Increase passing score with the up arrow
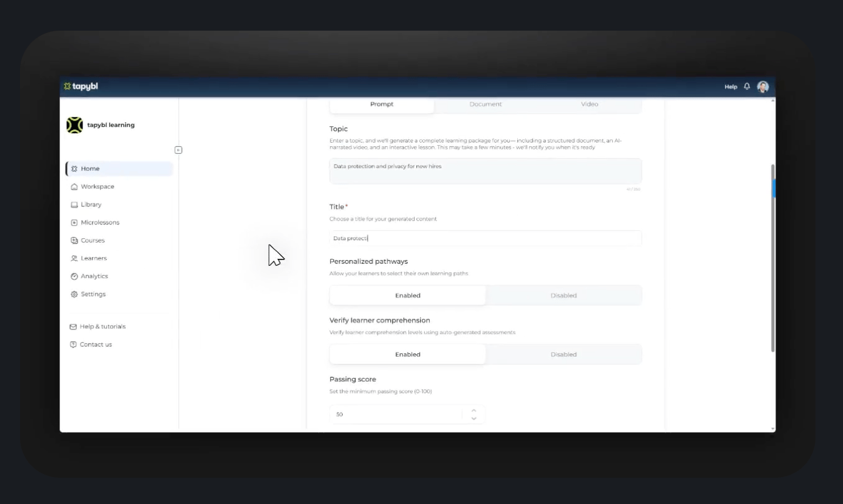 (473, 410)
